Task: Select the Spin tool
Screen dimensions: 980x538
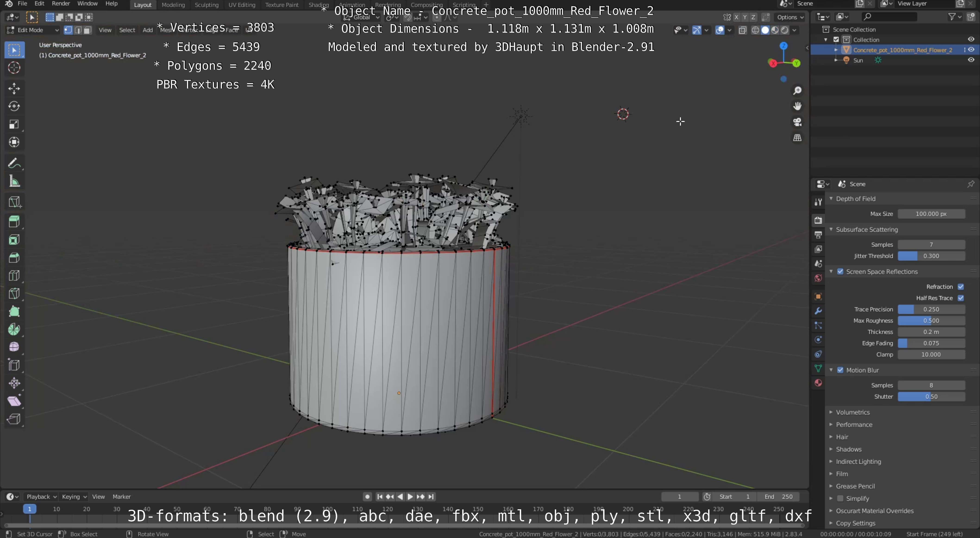Action: click(x=14, y=329)
